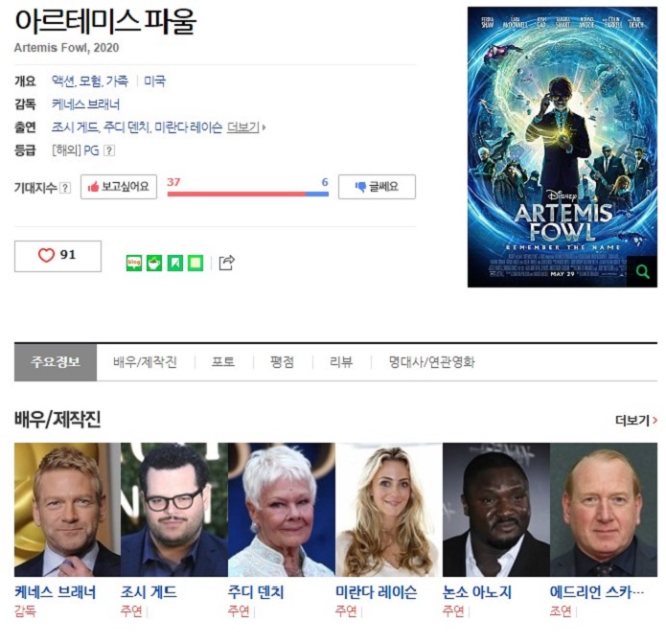Open 주디 덴치 actor photo thumbnail
This screenshot has height=644, width=666.
pyautogui.click(x=282, y=510)
